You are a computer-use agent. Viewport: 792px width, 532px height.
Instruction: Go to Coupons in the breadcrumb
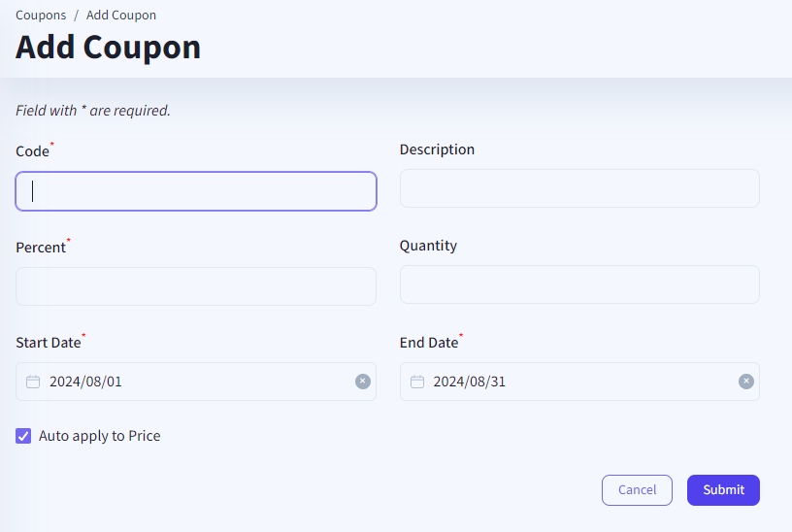tap(41, 15)
